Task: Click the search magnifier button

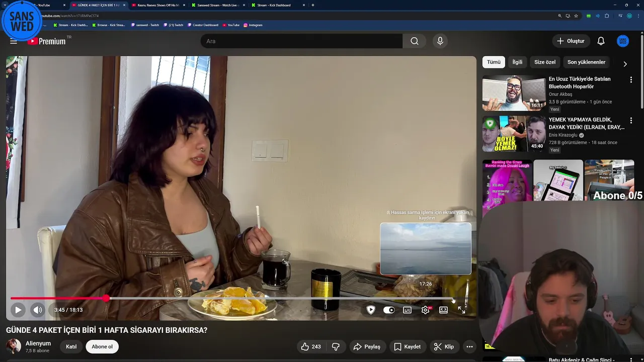Action: point(414,41)
